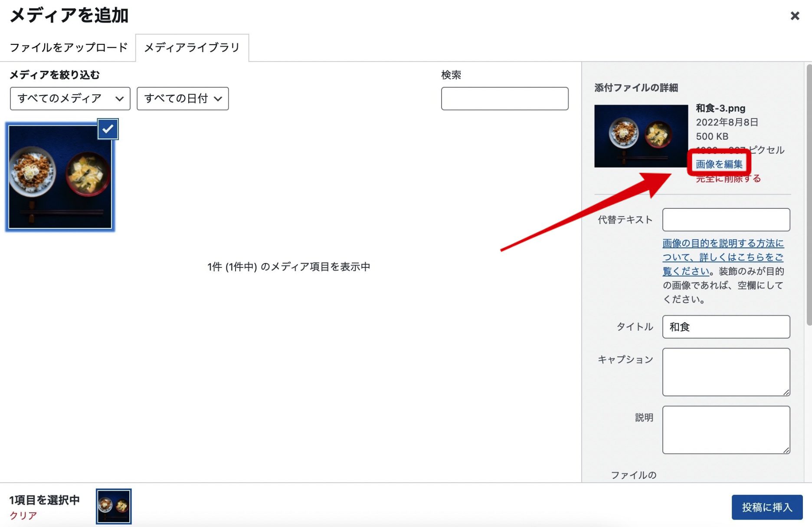Click 投稿に挿入 button
The height and width of the screenshot is (527, 812).
tap(767, 507)
